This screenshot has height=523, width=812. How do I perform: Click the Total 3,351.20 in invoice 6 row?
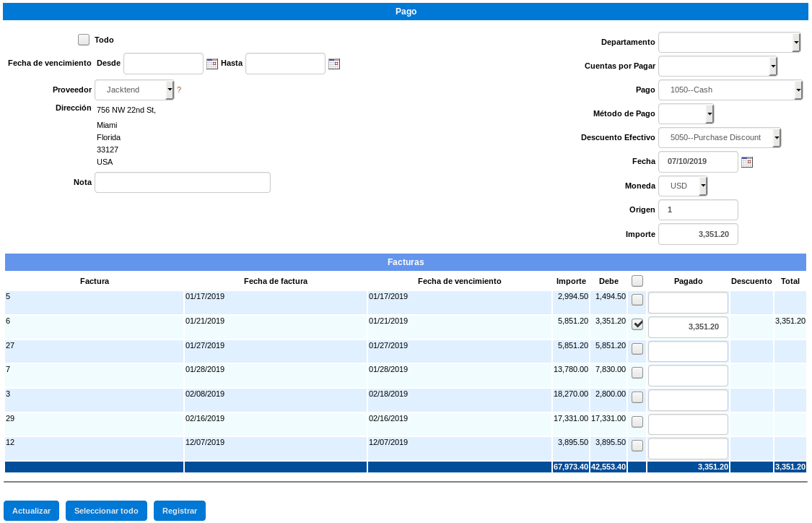click(x=790, y=321)
